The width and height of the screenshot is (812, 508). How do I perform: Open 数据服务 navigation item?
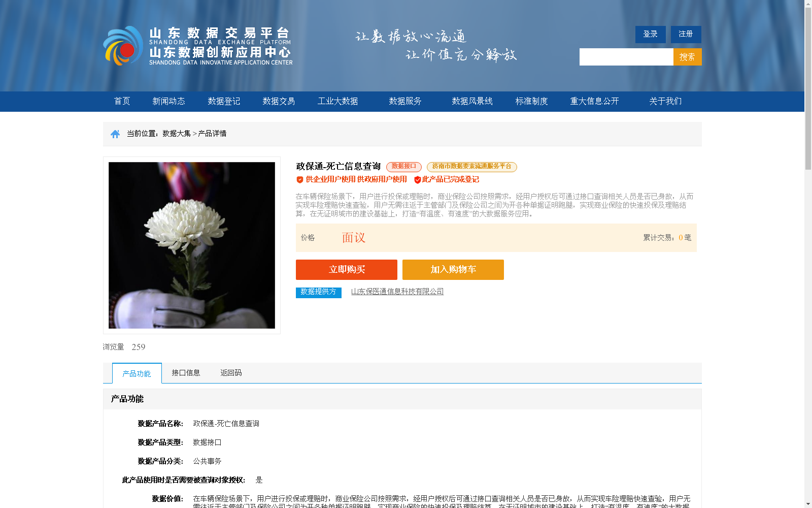click(x=405, y=102)
